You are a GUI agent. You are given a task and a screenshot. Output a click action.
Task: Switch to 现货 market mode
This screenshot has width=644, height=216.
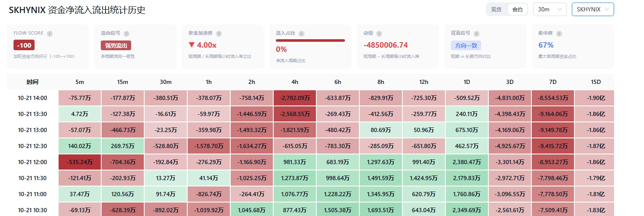pos(496,9)
